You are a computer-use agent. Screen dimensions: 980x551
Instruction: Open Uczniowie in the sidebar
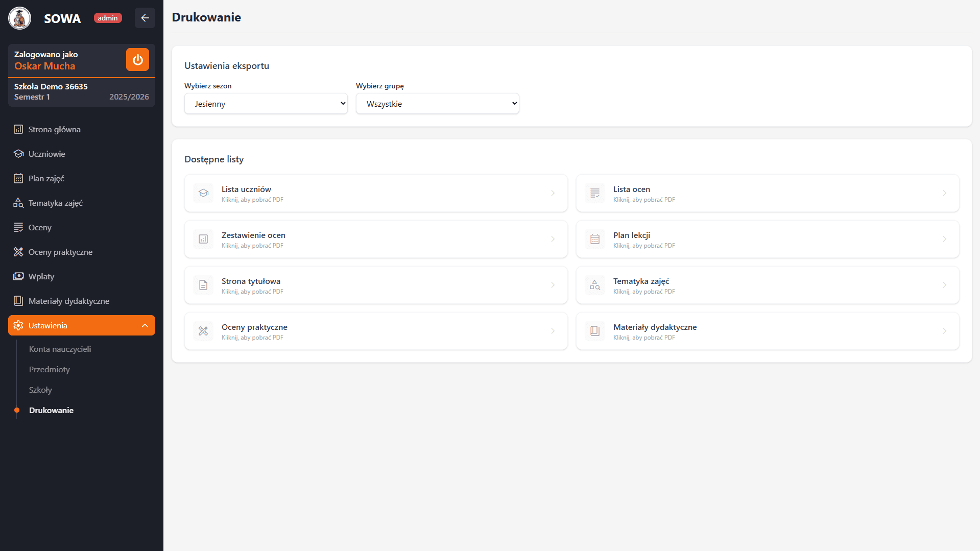[46, 154]
